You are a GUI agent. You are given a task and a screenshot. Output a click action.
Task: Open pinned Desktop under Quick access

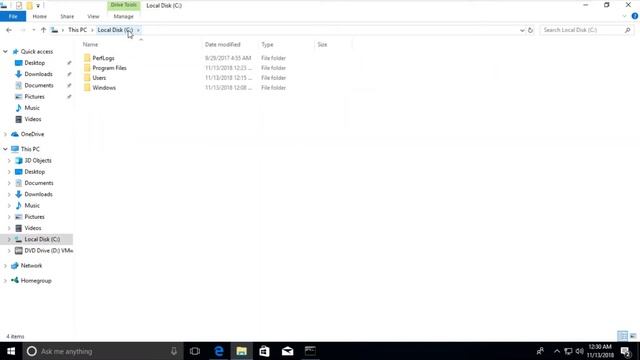point(35,63)
